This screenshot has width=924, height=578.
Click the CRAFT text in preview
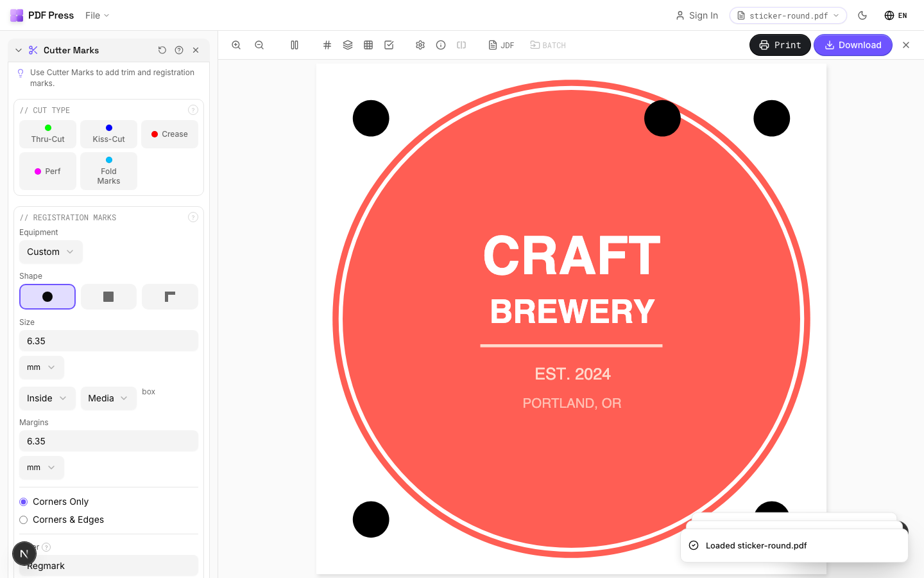click(x=572, y=256)
